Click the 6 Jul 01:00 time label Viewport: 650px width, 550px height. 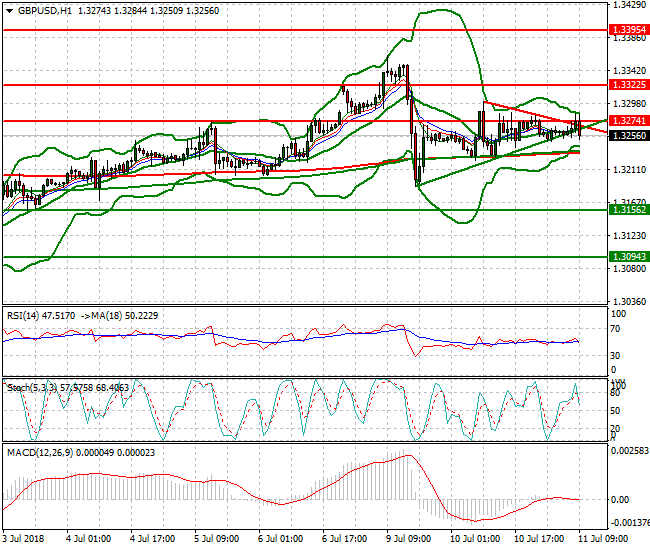(281, 539)
